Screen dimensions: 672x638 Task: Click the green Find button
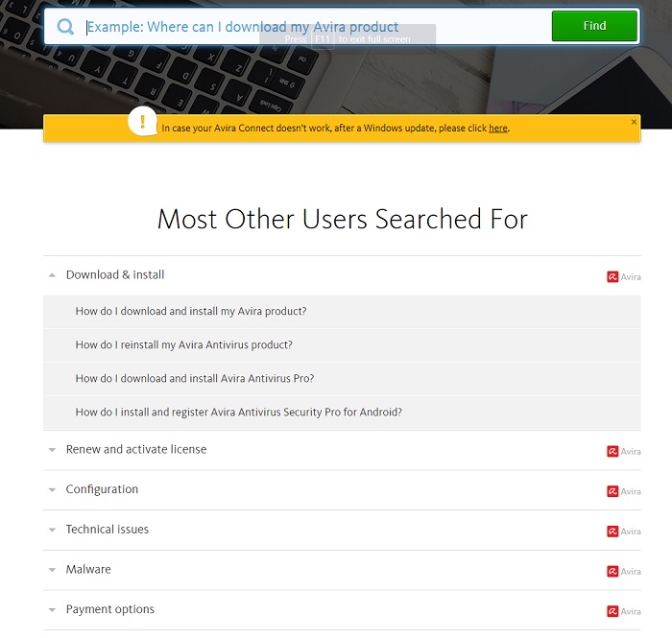[594, 26]
